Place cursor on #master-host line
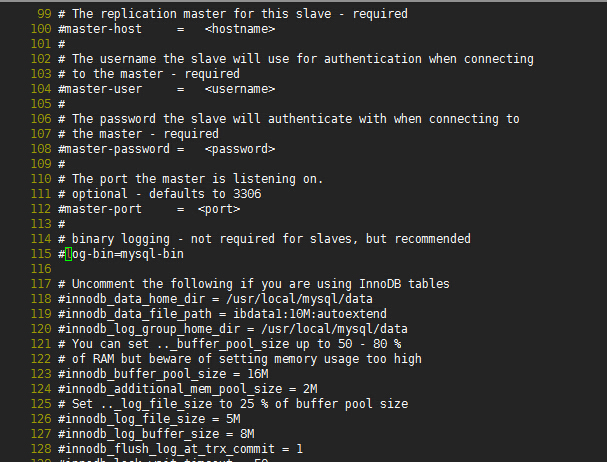 click(x=166, y=29)
